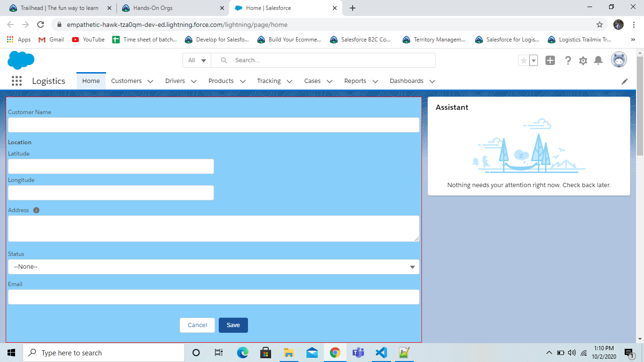This screenshot has width=644, height=362.
Task: Open a new browser tab
Action: (x=353, y=8)
